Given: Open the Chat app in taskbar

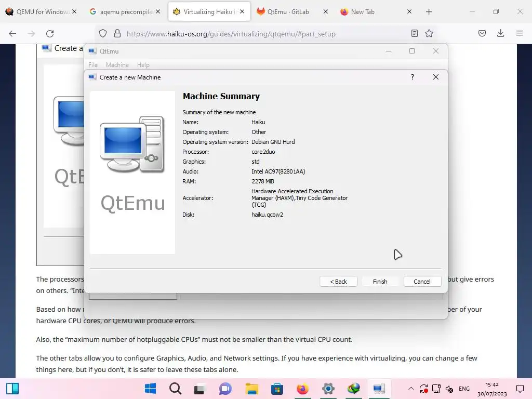Looking at the screenshot, I should 225,389.
